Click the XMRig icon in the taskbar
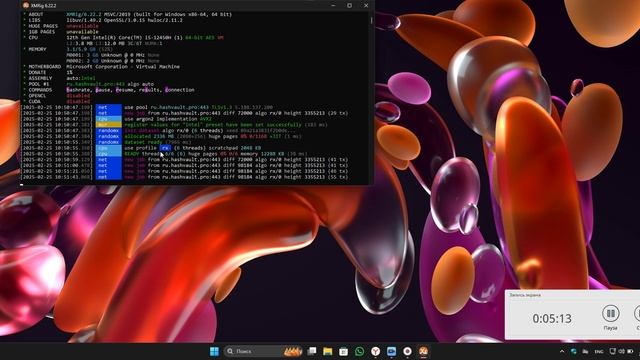640x360 pixels. point(423,351)
